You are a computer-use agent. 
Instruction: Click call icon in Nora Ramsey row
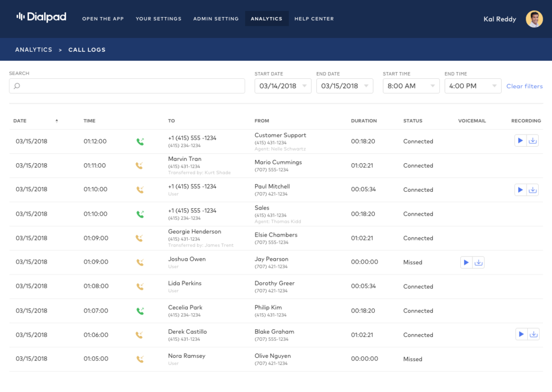click(140, 359)
